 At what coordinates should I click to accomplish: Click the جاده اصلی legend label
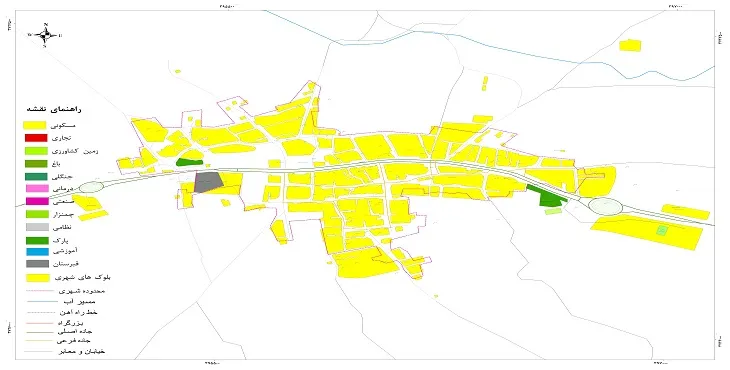point(74,331)
